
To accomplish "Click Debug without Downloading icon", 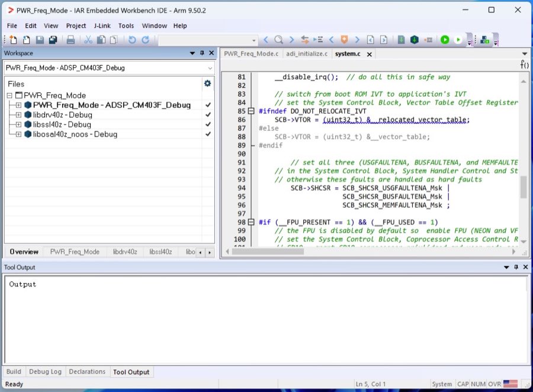I will [x=458, y=40].
